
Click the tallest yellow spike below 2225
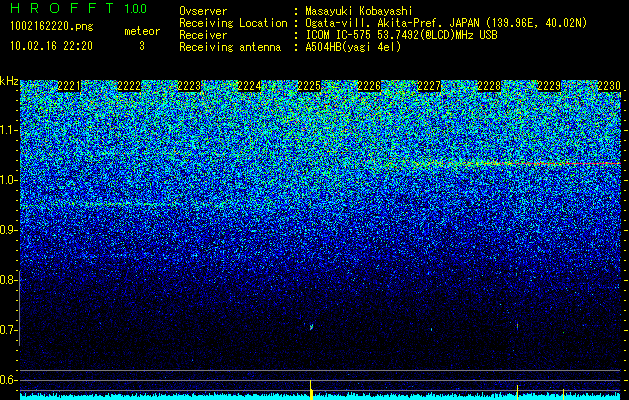[311, 389]
